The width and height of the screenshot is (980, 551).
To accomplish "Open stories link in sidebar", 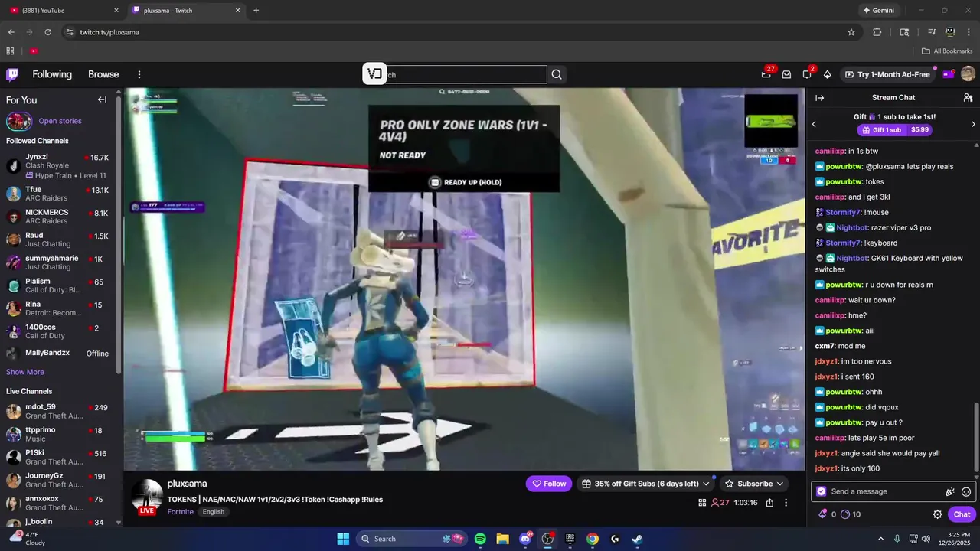I will click(60, 121).
